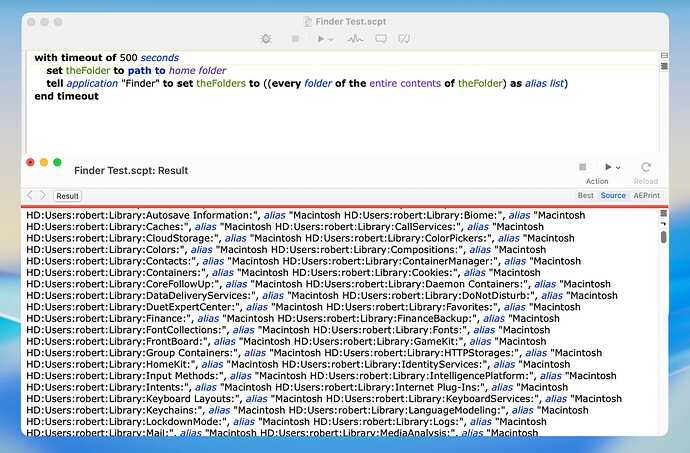Minimize the Result window with yellow button
Image resolution: width=690 pixels, height=453 pixels.
(44, 162)
